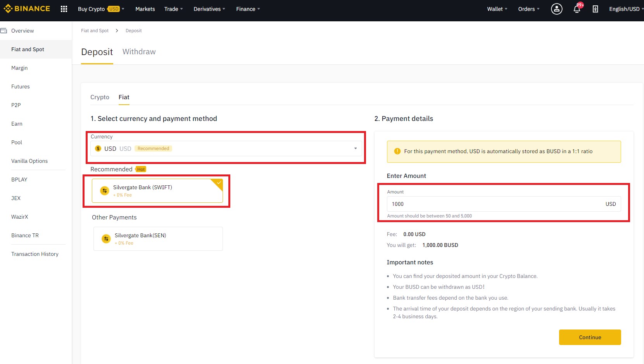
Task: Select the Silvergate Bank(SEN) payment option
Action: click(158, 239)
